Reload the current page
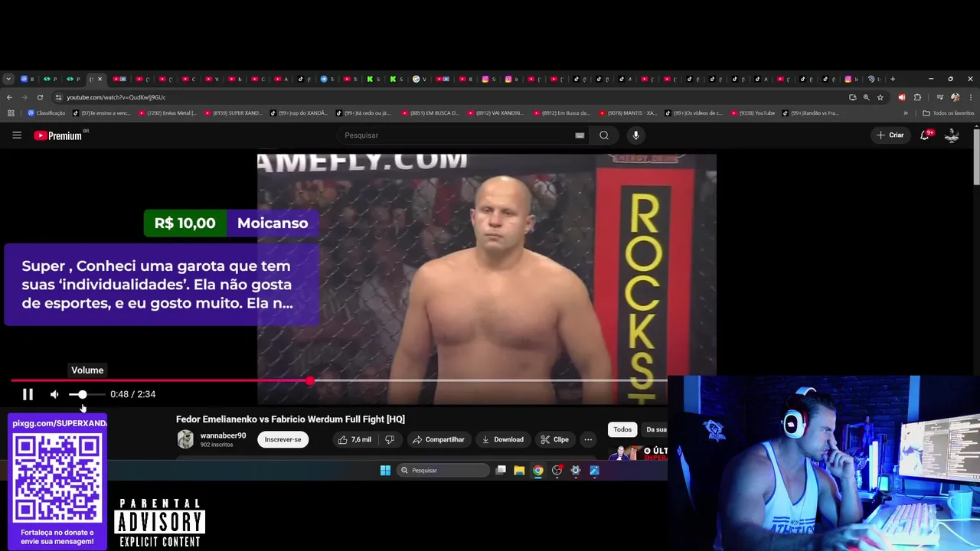980x551 pixels. click(40, 97)
